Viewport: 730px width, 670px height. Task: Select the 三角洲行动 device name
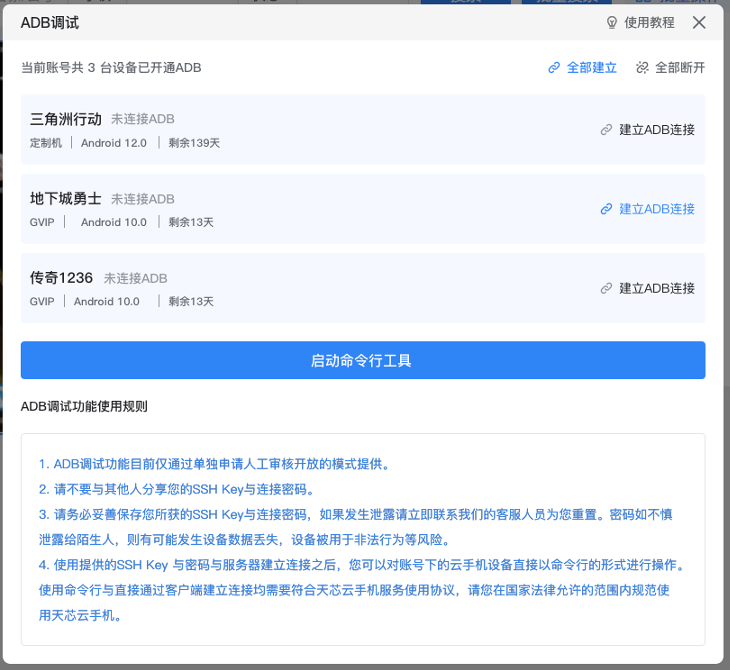(x=66, y=119)
